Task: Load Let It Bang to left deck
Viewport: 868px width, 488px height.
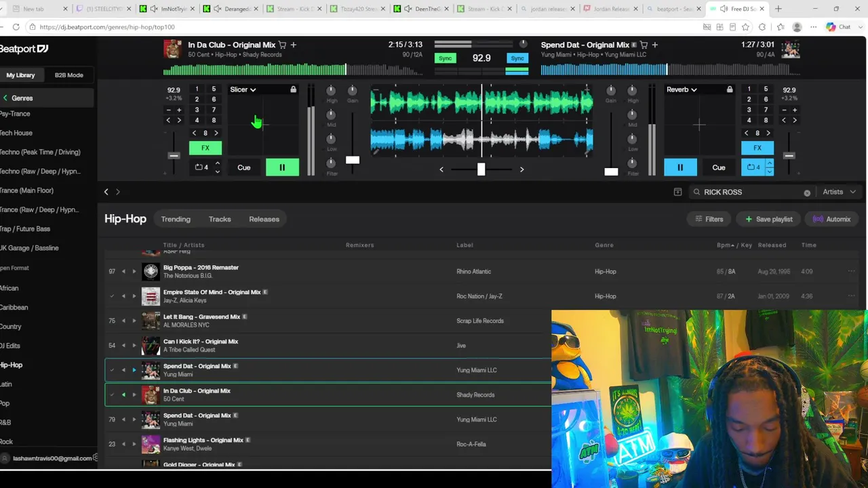Action: pyautogui.click(x=123, y=321)
